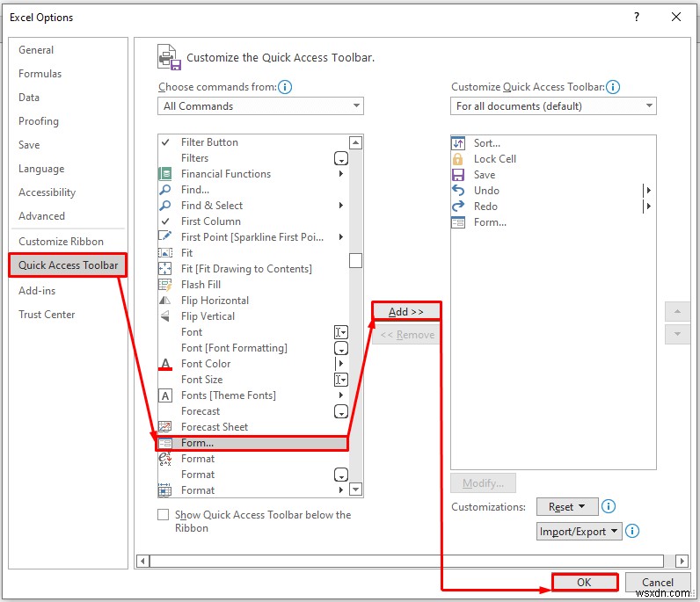
Task: Expand the Financial Functions submenu arrow
Action: (x=341, y=174)
